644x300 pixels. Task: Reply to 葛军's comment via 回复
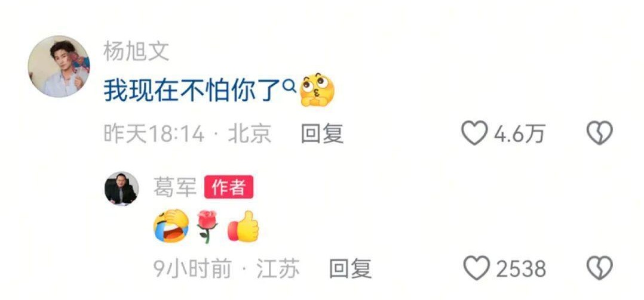coord(350,269)
